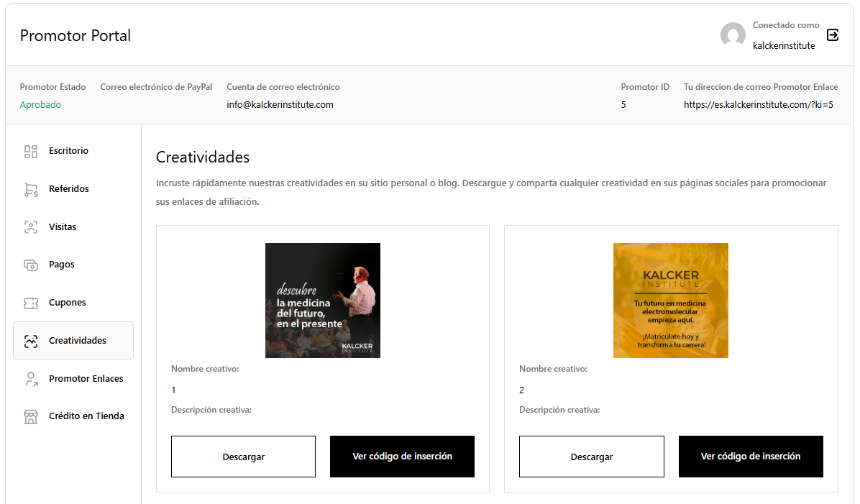Open the Referidos menu item
860x504 pixels.
point(69,189)
